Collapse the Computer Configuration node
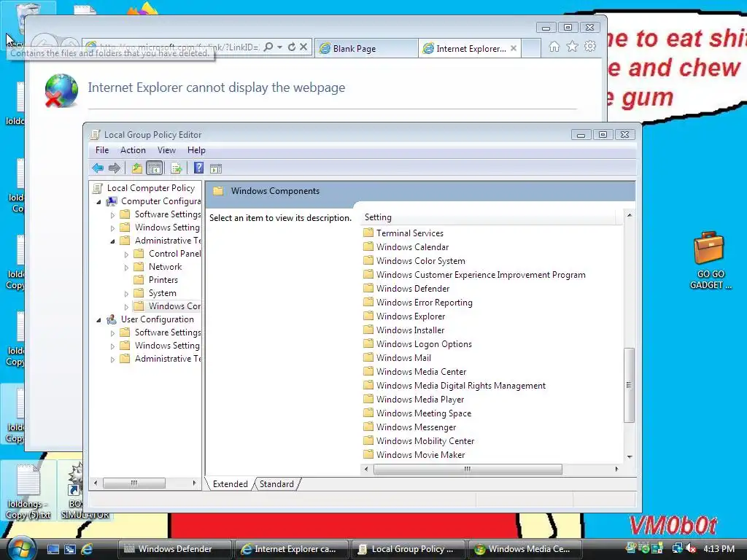This screenshot has height=560, width=747. pos(98,202)
